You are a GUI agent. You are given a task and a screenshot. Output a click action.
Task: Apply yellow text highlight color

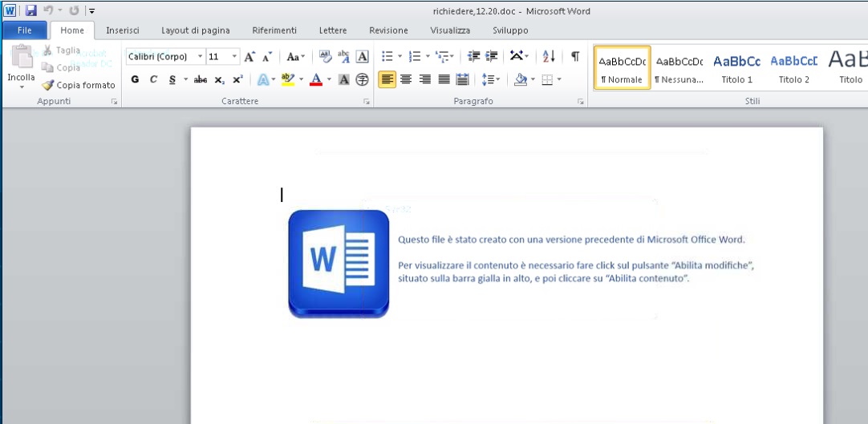pos(288,79)
